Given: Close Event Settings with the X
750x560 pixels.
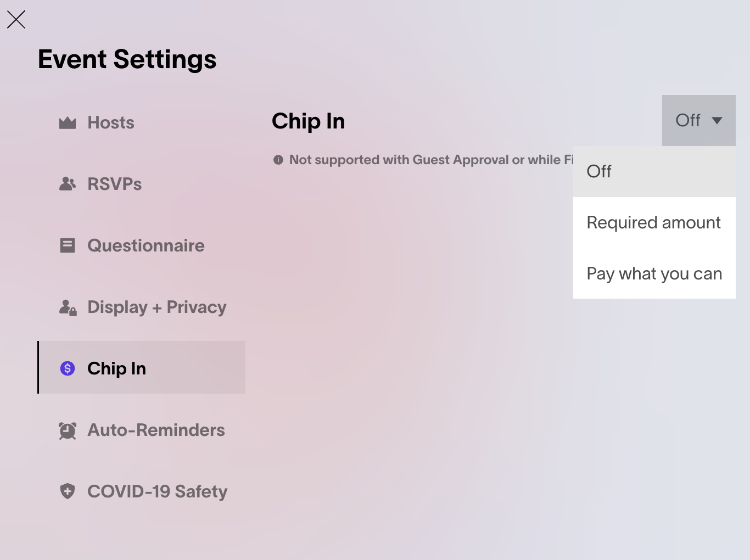Looking at the screenshot, I should pos(16,20).
